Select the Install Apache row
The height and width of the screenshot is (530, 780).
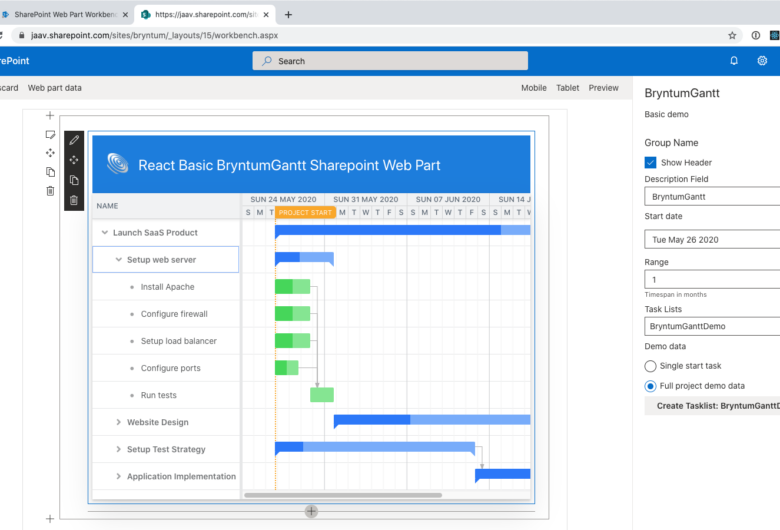pyautogui.click(x=166, y=287)
